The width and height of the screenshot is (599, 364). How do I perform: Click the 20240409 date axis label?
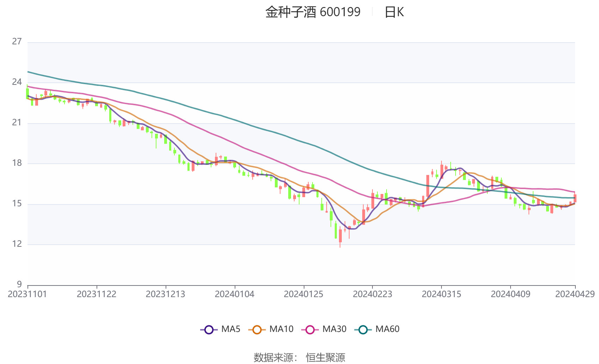pyautogui.click(x=511, y=294)
